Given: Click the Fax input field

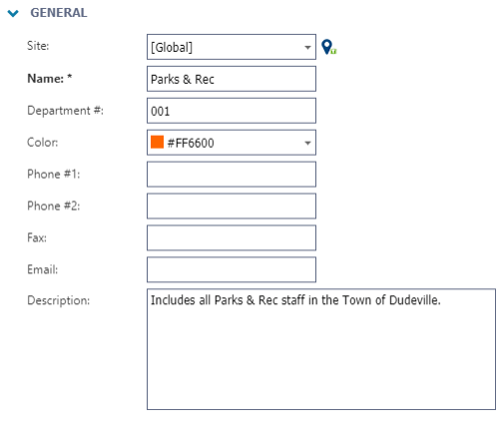Looking at the screenshot, I should [x=232, y=237].
